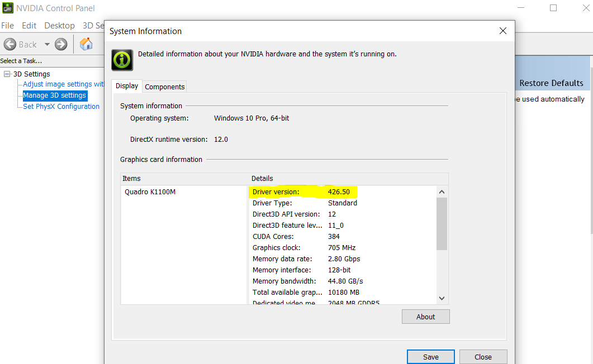The height and width of the screenshot is (364, 593).
Task: Open the Back history dropdown arrow
Action: (x=47, y=44)
